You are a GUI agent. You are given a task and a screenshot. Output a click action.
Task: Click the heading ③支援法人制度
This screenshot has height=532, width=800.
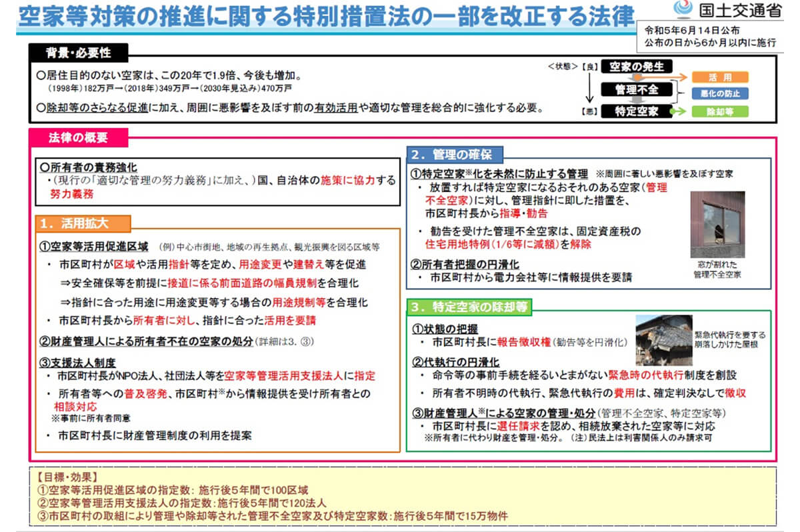[79, 362]
